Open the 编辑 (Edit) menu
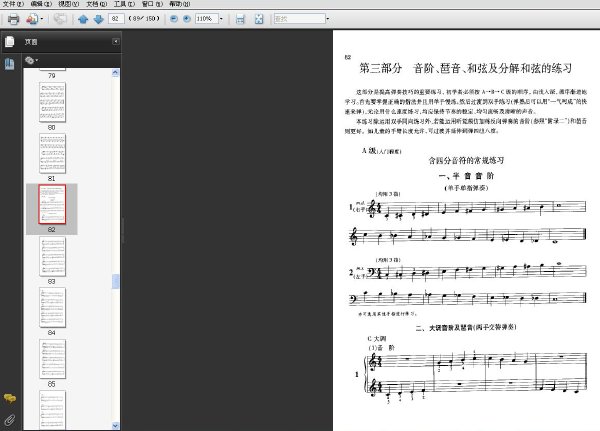The image size is (600, 431). point(41,4)
